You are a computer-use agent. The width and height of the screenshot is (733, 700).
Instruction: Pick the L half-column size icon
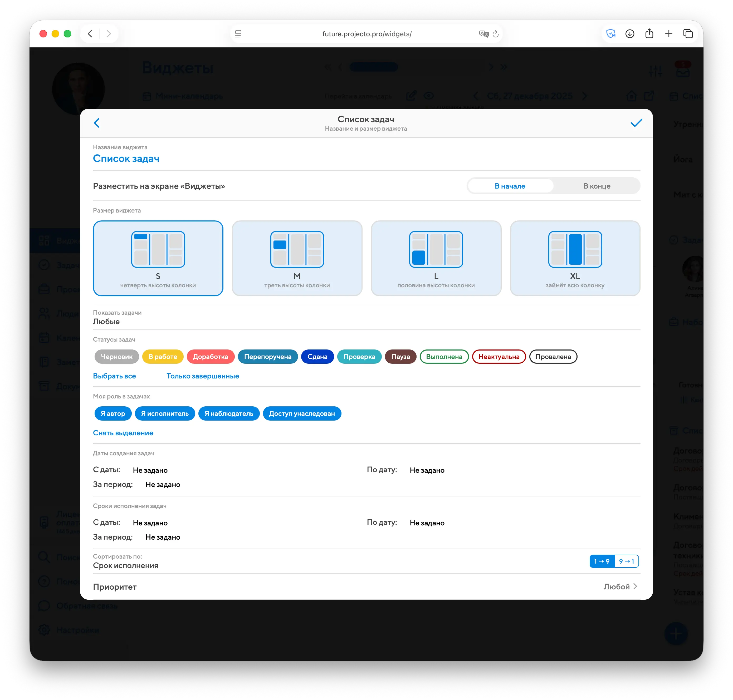pyautogui.click(x=436, y=249)
